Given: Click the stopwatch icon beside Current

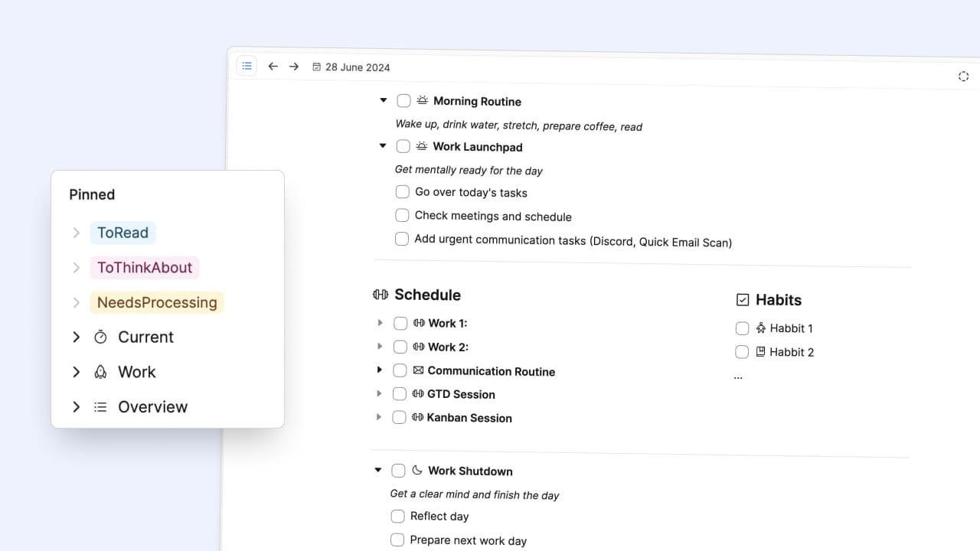Looking at the screenshot, I should pyautogui.click(x=100, y=337).
